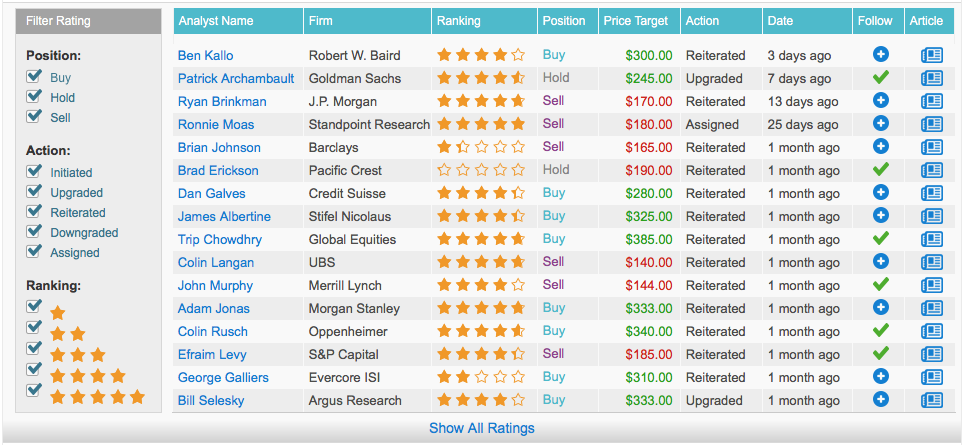The height and width of the screenshot is (445, 966).
Task: Open Brian Johnson's article icon
Action: (932, 147)
